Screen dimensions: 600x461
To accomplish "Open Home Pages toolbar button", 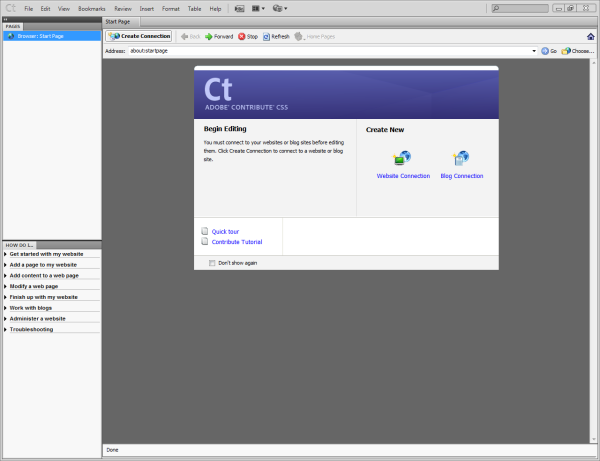I will [x=315, y=37].
